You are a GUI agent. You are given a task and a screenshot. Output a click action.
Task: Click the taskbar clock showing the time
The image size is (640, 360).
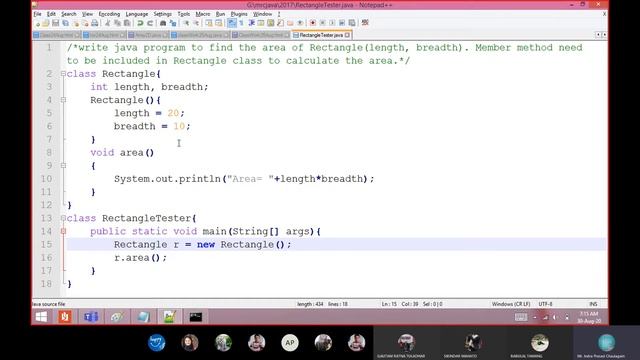(x=589, y=317)
